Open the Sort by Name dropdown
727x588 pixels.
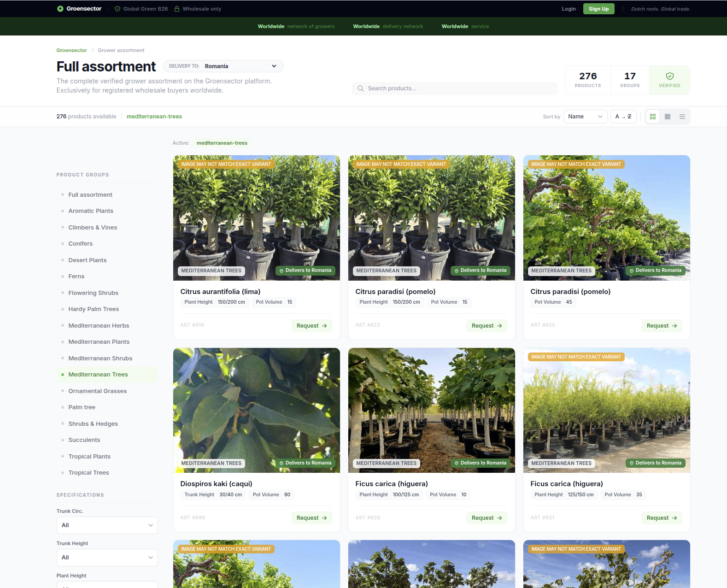click(586, 117)
